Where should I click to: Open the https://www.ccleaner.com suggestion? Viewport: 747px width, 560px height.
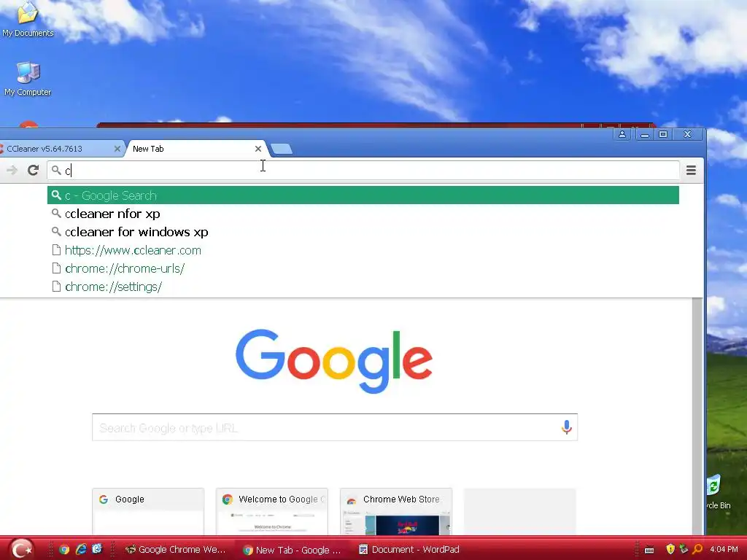click(363, 250)
